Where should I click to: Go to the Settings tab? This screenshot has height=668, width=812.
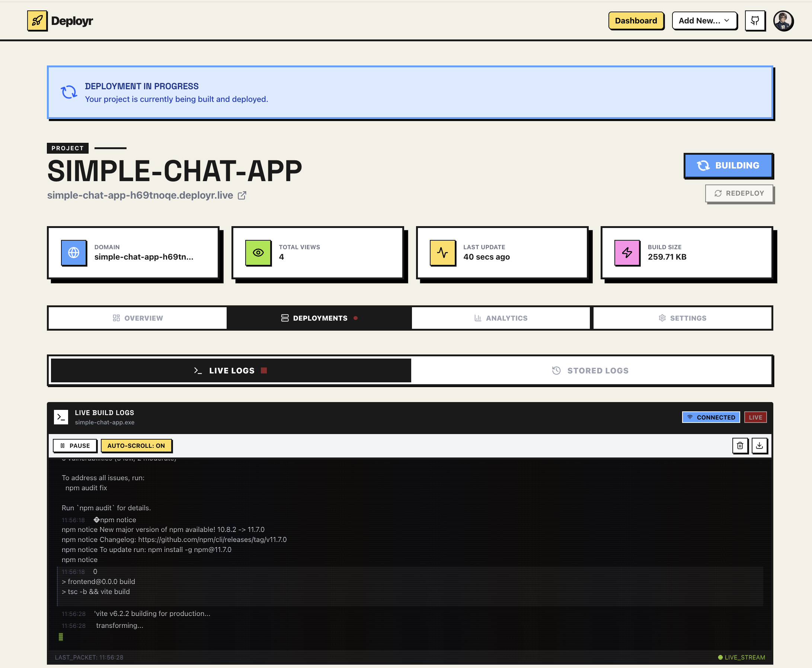[x=682, y=318]
